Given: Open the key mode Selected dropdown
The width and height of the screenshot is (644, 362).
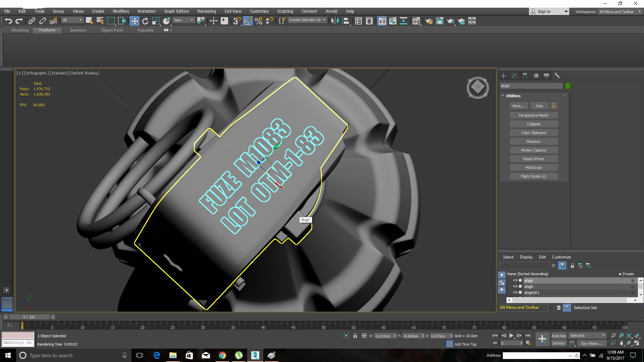Looking at the screenshot, I should coord(587,336).
